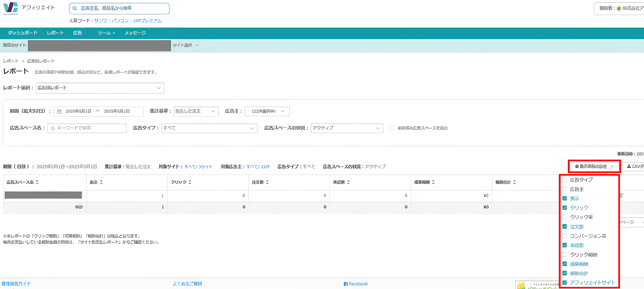Click the LYPプレミアム popular keyword link

click(148, 20)
